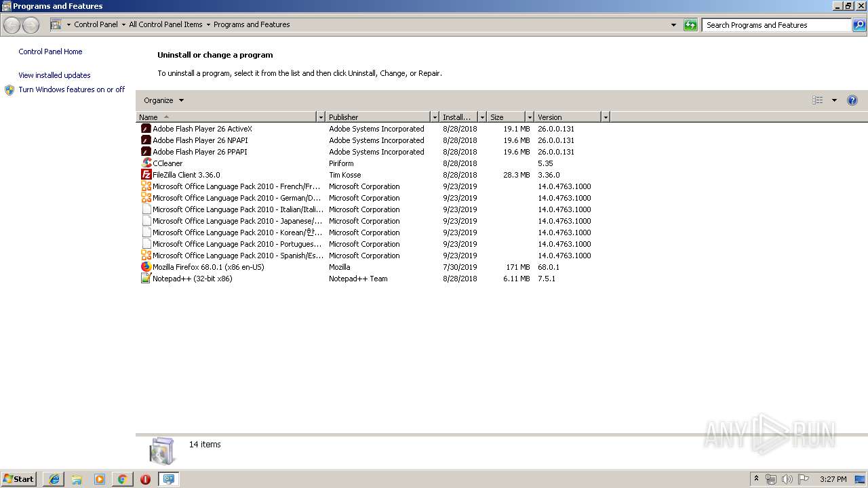Open the Start menu
The height and width of the screenshot is (488, 868).
tap(19, 479)
